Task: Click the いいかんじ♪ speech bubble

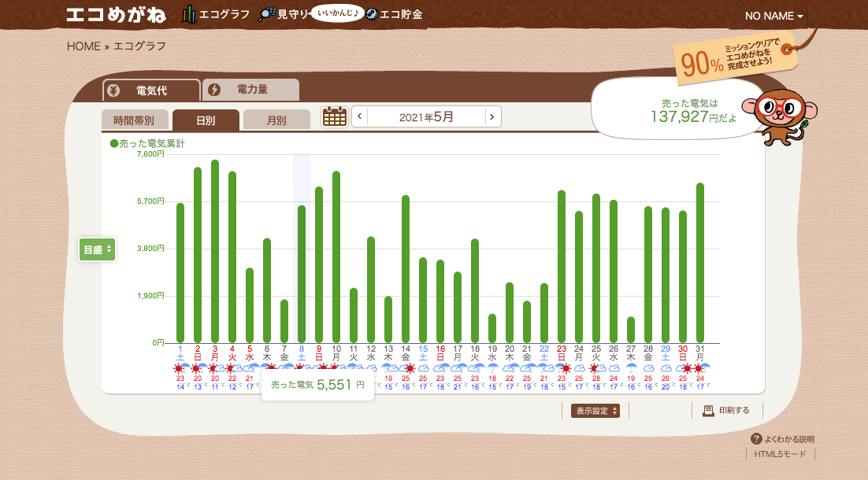Action: (338, 13)
